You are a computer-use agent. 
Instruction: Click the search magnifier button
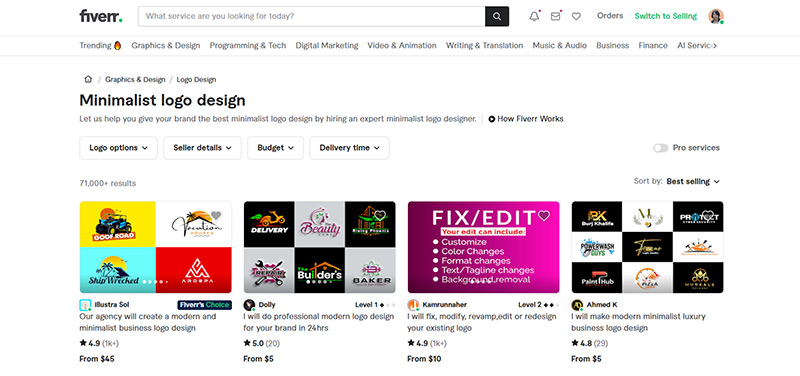pyautogui.click(x=496, y=16)
